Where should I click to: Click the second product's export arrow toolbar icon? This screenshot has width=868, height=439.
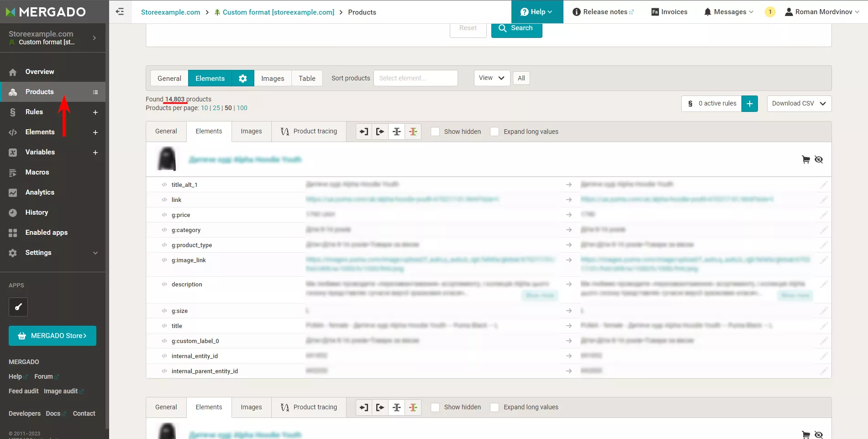380,407
